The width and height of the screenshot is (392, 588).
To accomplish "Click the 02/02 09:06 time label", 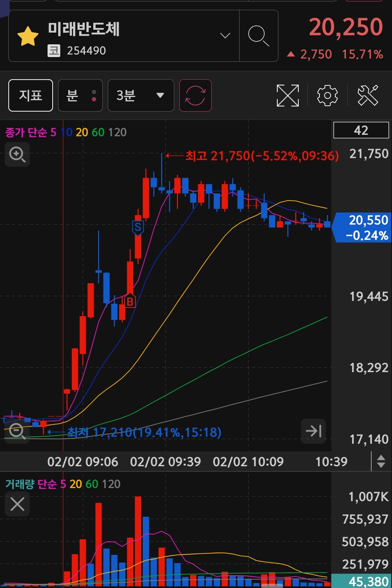I will [x=83, y=462].
